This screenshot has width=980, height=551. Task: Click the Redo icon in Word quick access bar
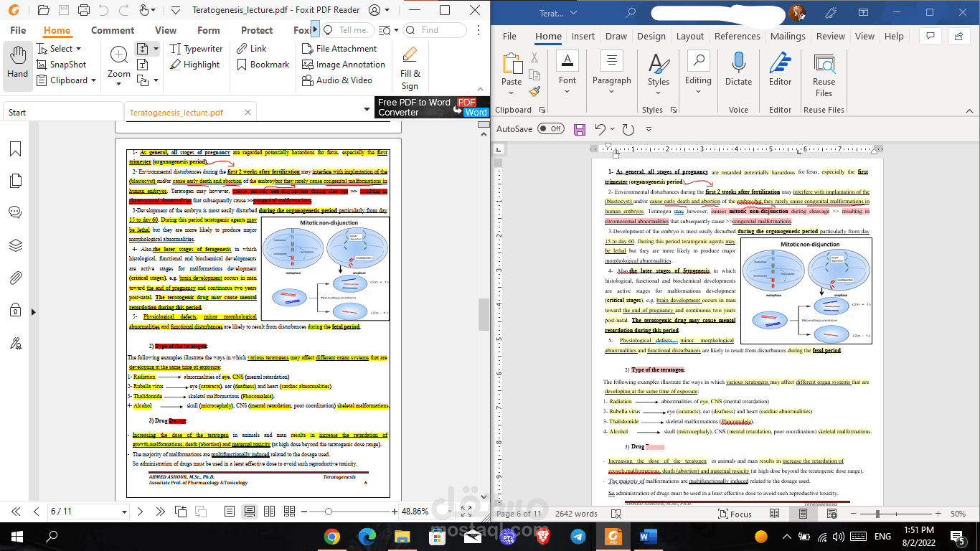point(628,129)
